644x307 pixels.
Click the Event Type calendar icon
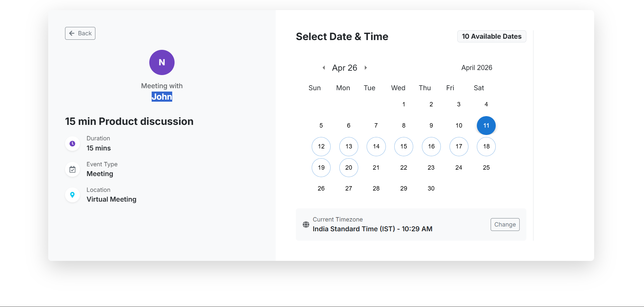pyautogui.click(x=72, y=169)
